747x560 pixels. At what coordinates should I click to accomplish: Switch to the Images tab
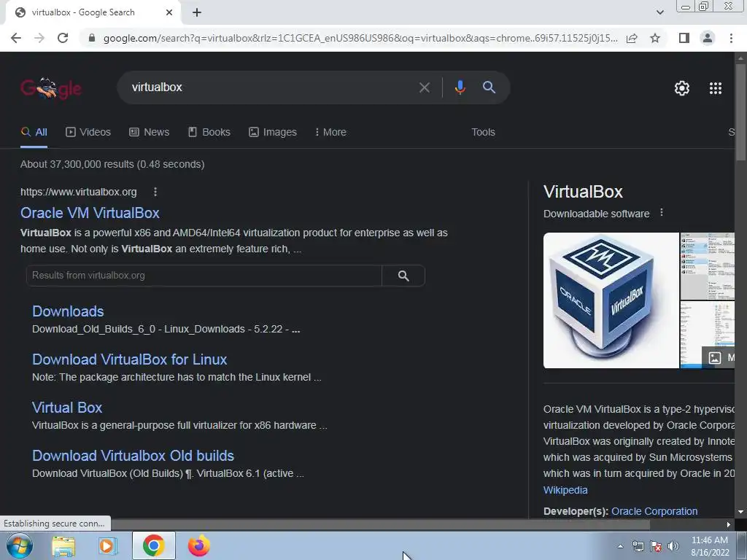coord(273,132)
